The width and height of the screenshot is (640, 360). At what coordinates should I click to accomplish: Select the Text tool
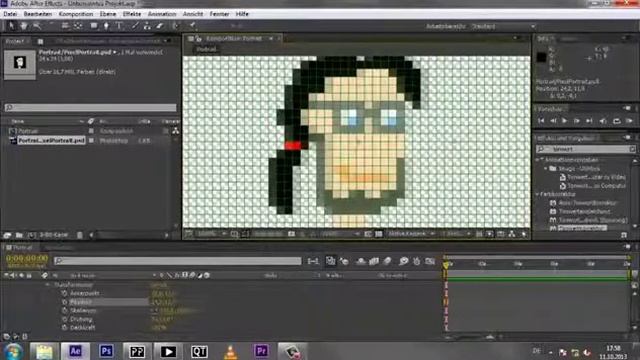click(119, 26)
